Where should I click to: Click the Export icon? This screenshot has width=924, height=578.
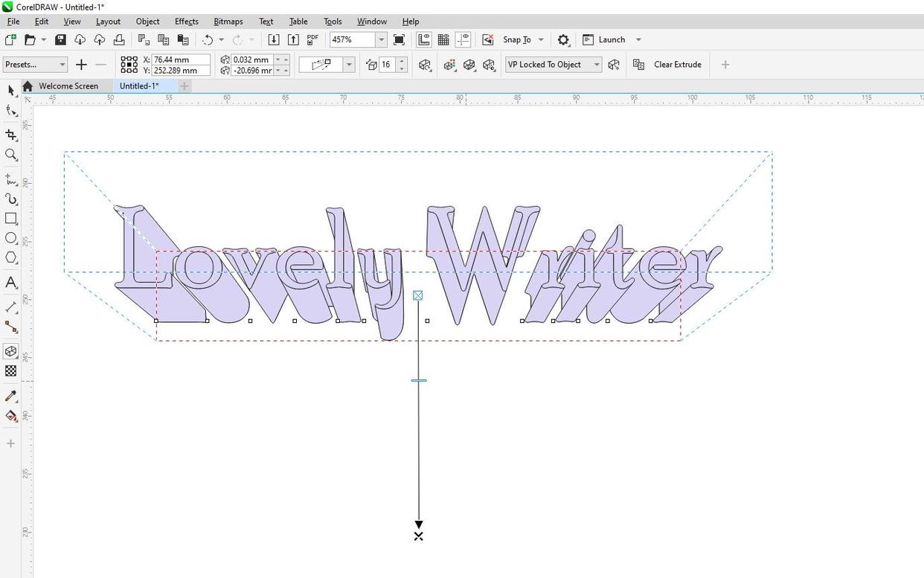(293, 39)
